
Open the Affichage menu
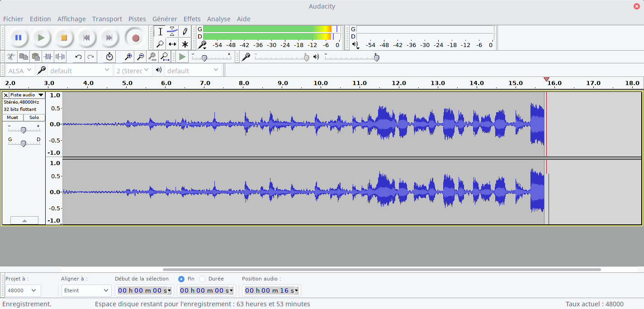[71, 19]
